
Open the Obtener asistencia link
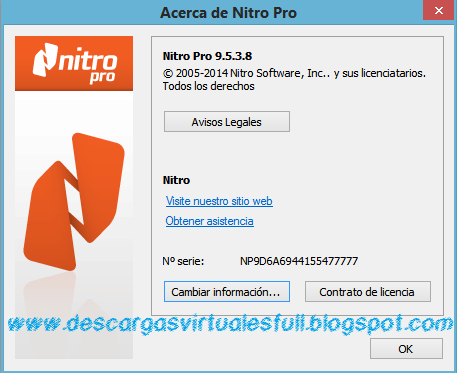[x=209, y=221]
